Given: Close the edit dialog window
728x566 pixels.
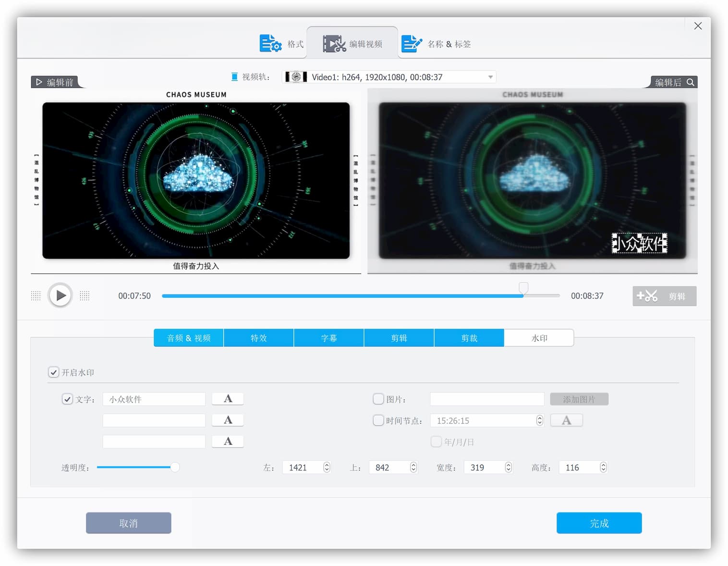Looking at the screenshot, I should (x=698, y=26).
